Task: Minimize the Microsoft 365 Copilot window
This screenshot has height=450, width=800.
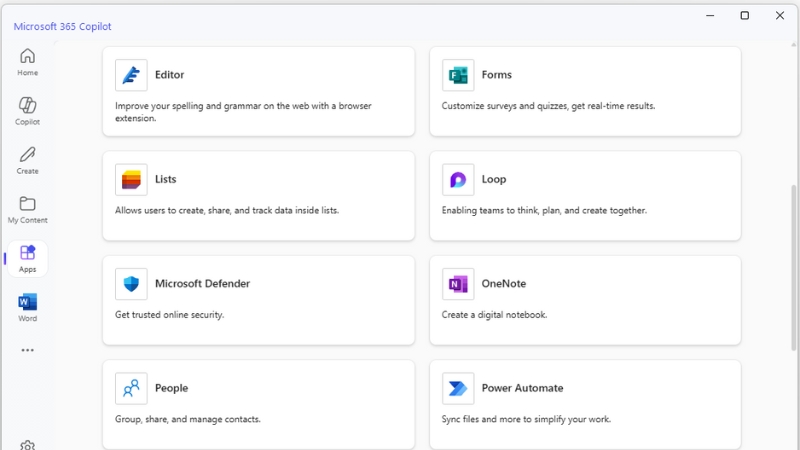Action: (x=710, y=15)
